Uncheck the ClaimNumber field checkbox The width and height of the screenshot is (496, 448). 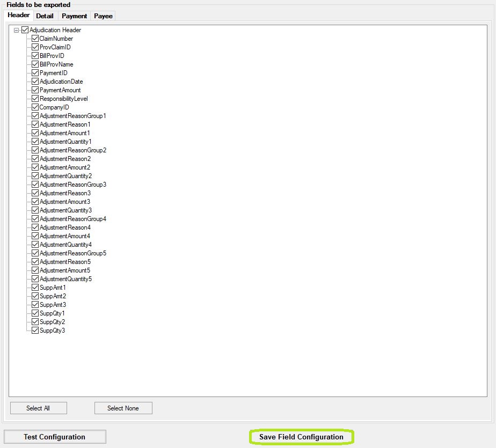tap(35, 39)
